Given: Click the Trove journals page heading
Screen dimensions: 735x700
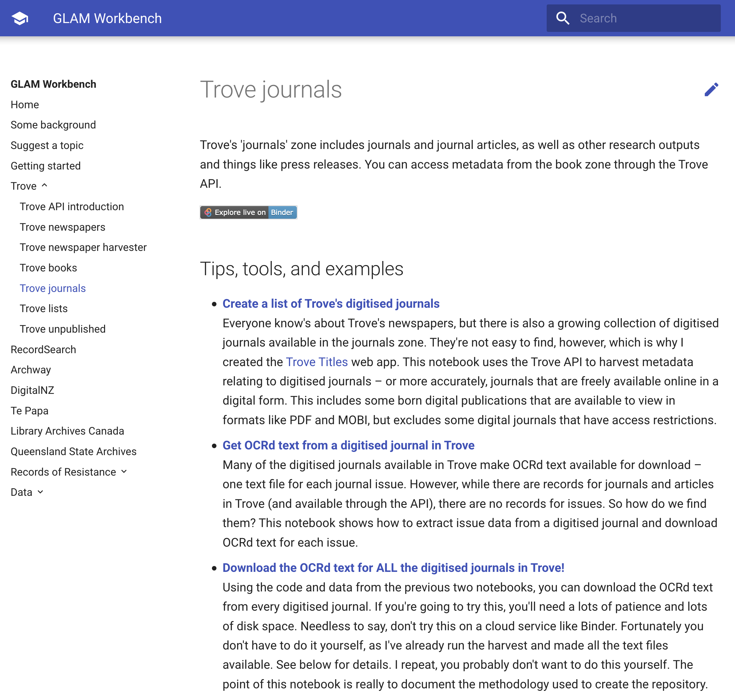Looking at the screenshot, I should coord(271,90).
